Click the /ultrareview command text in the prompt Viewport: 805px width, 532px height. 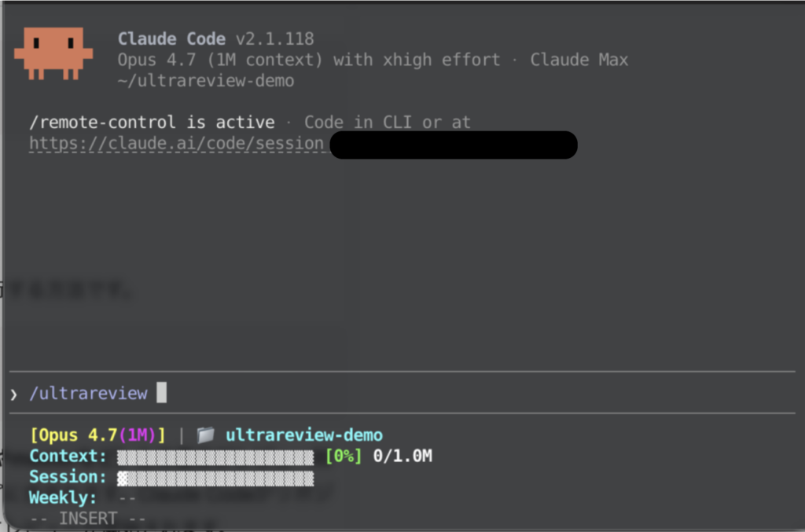[x=88, y=394]
